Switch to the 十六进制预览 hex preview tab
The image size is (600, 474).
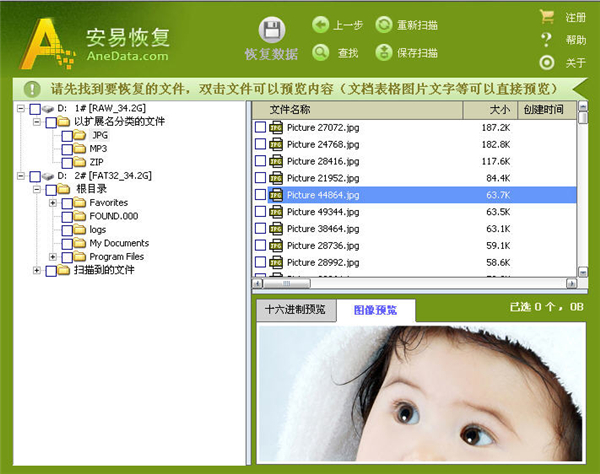point(294,310)
